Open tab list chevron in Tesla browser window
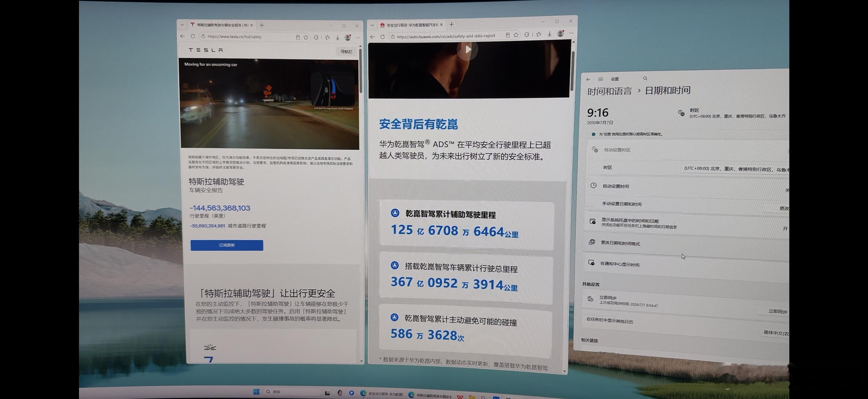Screen dimensions: 868x399 (182, 25)
